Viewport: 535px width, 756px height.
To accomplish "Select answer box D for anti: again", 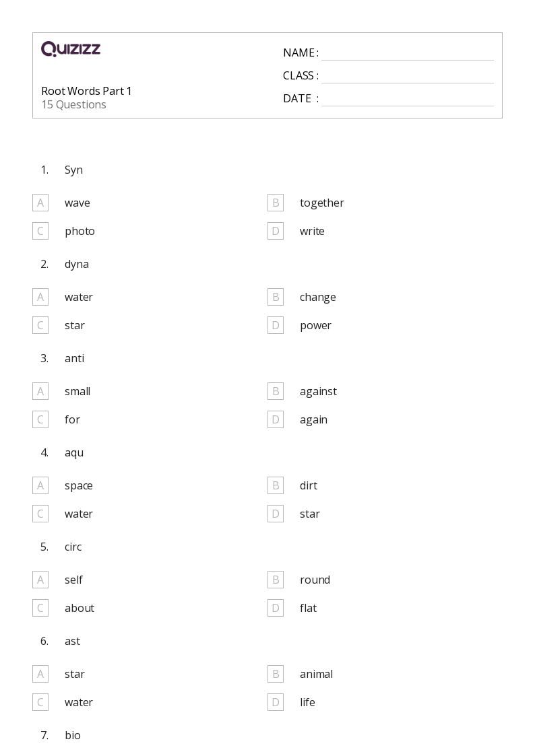I will [x=276, y=419].
